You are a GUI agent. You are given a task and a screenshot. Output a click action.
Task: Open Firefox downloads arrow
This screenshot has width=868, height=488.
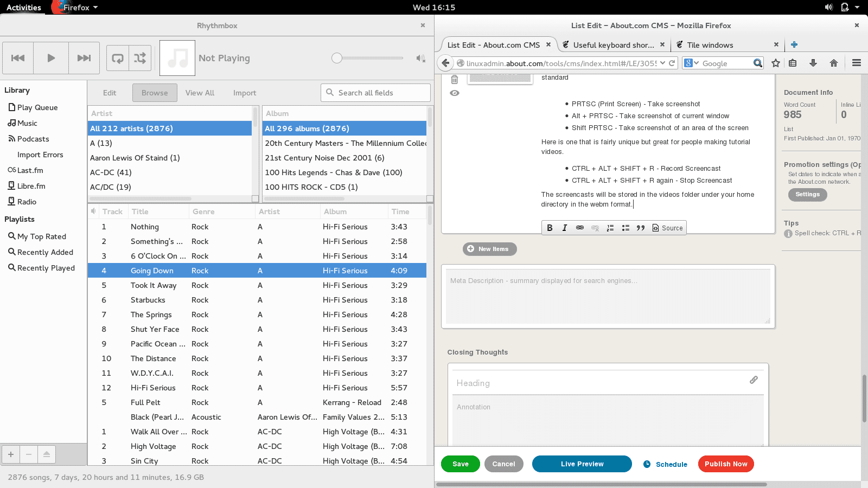click(813, 63)
